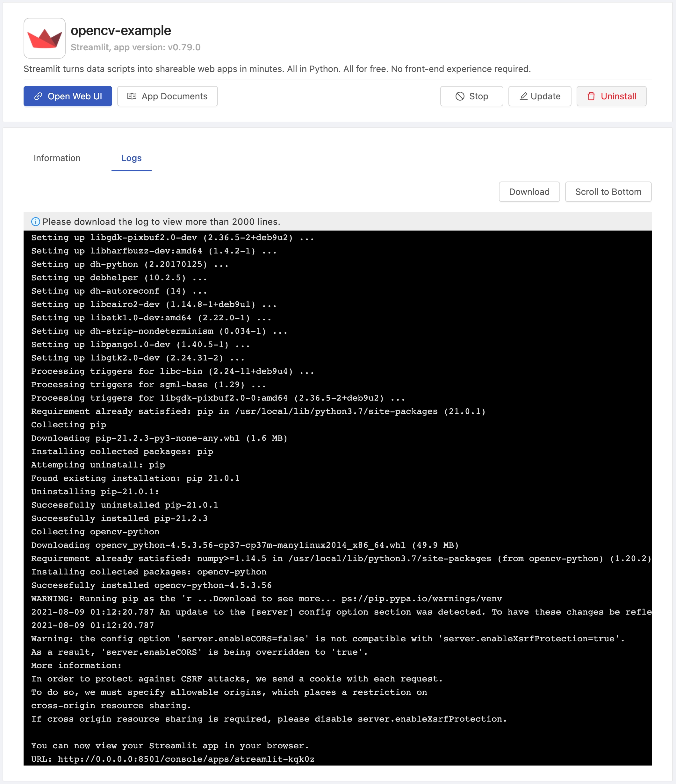Click 'You can now view your Streamlit app' line
Viewport: 676px width, 784px height.
(x=170, y=745)
